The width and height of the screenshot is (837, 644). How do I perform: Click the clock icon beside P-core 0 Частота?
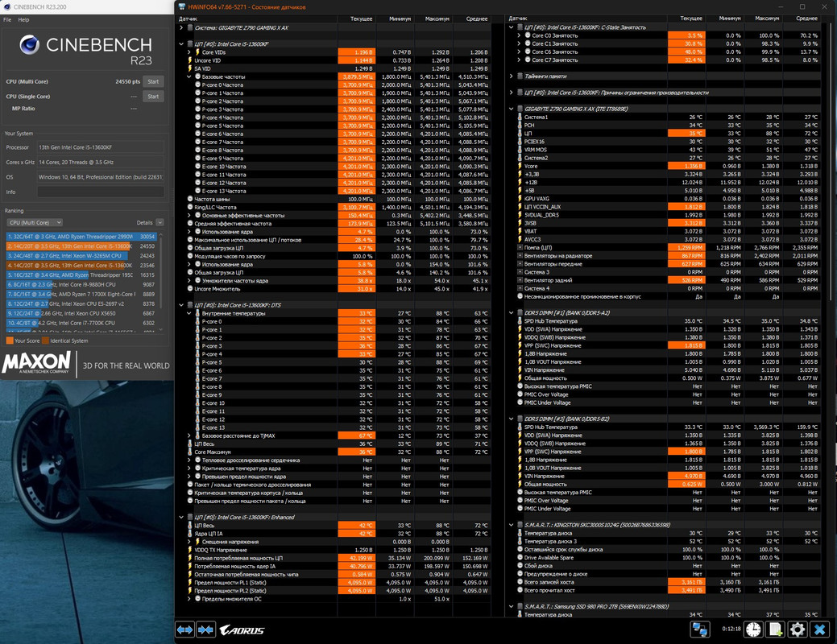pos(197,85)
